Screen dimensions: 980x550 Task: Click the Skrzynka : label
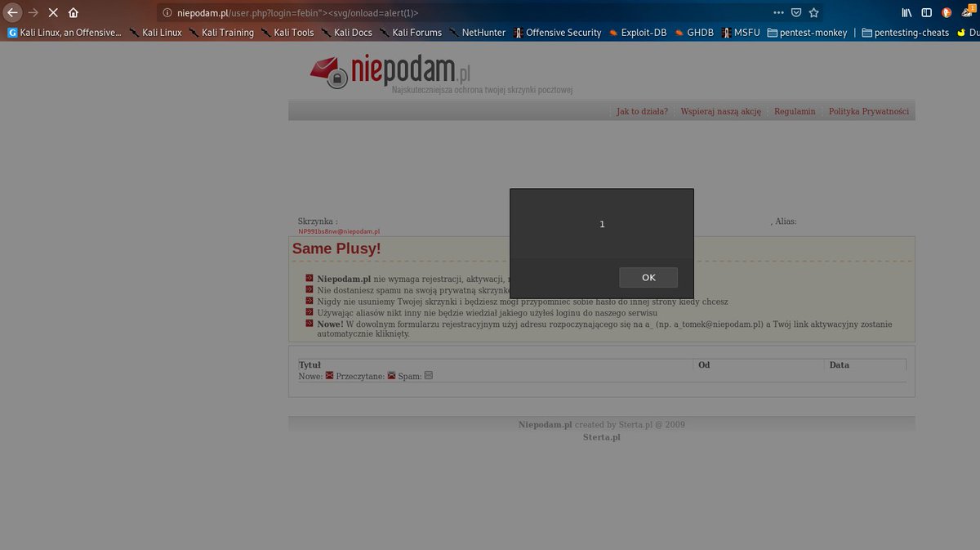click(318, 221)
